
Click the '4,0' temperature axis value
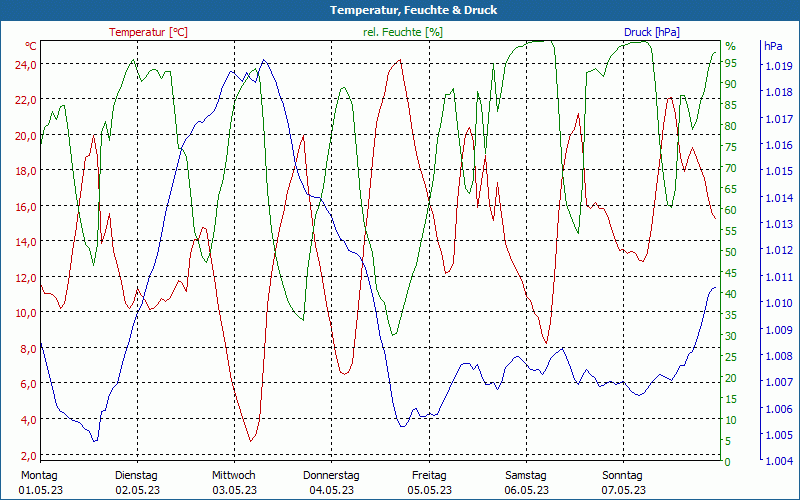[29, 419]
